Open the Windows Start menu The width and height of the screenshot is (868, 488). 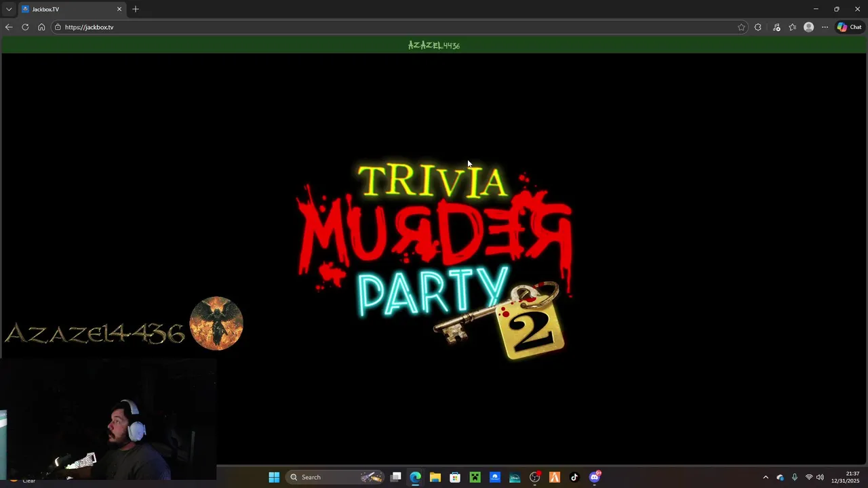pos(274,477)
